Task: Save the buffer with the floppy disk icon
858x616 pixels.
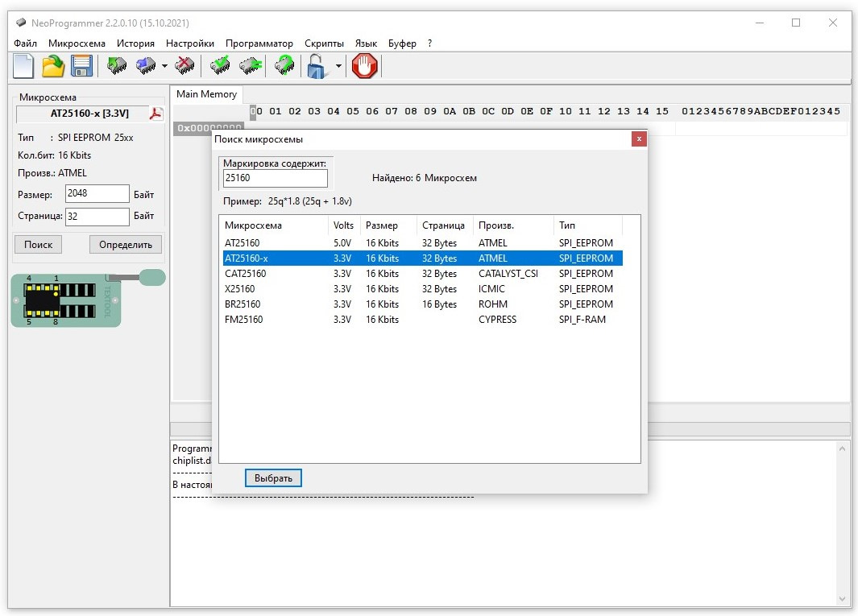Action: [x=81, y=66]
